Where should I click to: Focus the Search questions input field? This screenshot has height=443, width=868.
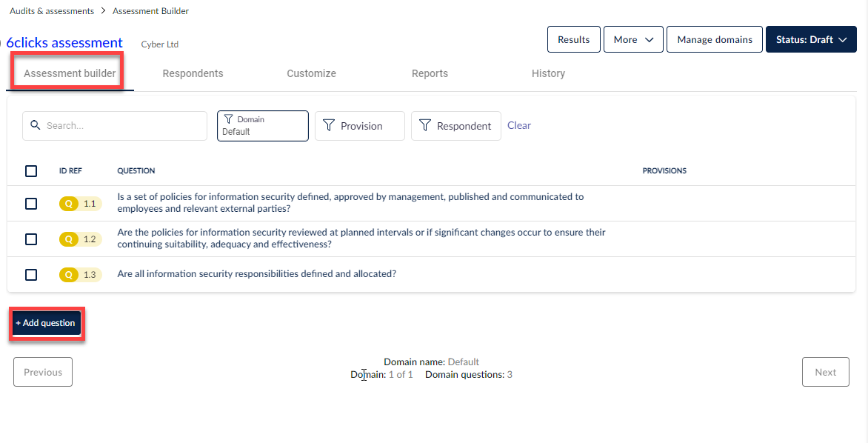click(x=122, y=126)
